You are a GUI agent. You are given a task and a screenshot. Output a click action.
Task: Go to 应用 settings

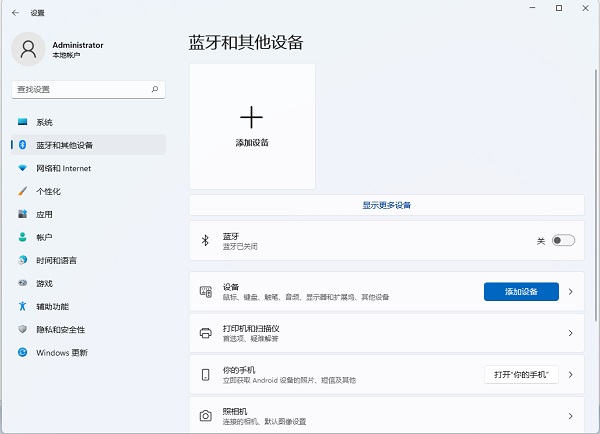click(88, 214)
